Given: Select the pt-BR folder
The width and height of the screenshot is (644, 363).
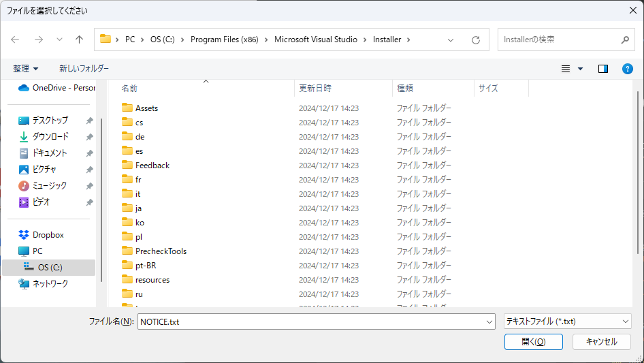Looking at the screenshot, I should pyautogui.click(x=146, y=266).
